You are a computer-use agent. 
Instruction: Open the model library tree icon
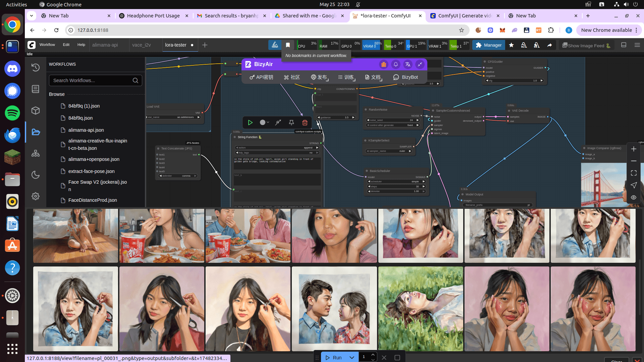pos(36,153)
